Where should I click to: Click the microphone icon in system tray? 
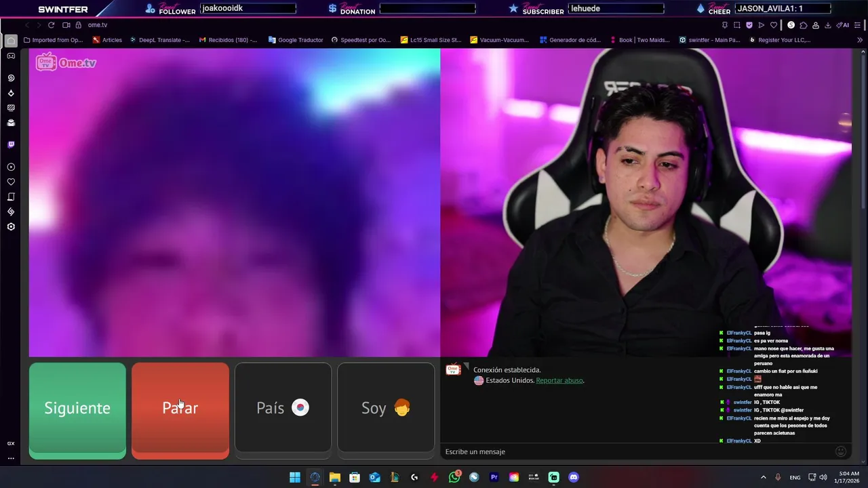778,477
